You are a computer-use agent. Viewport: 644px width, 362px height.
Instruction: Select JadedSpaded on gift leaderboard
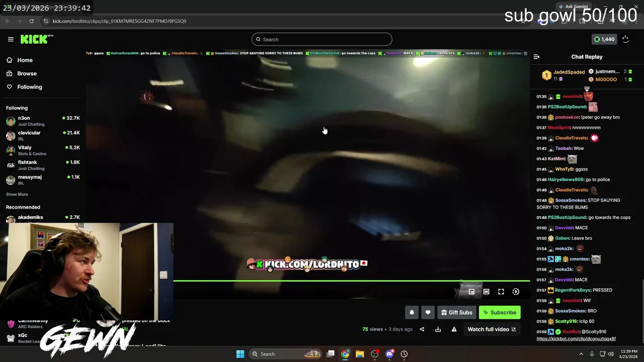click(x=569, y=72)
